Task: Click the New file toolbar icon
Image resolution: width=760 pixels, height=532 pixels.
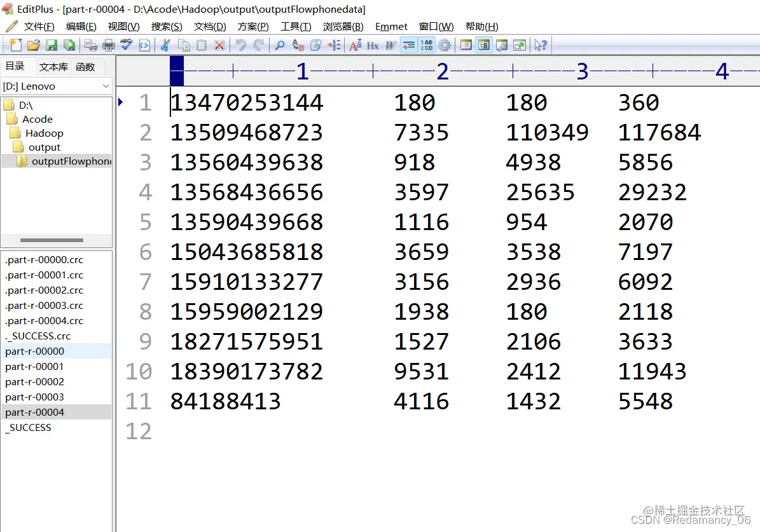Action: click(x=15, y=46)
